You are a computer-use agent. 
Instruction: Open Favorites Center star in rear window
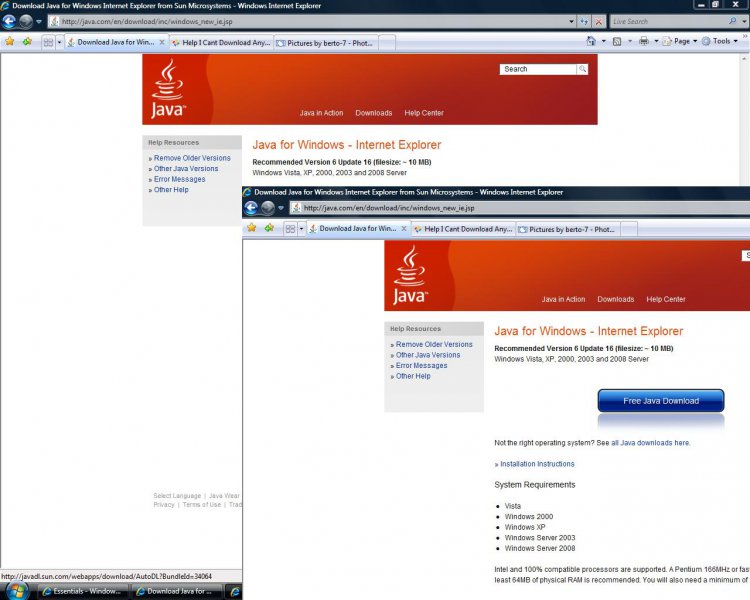click(x=10, y=42)
